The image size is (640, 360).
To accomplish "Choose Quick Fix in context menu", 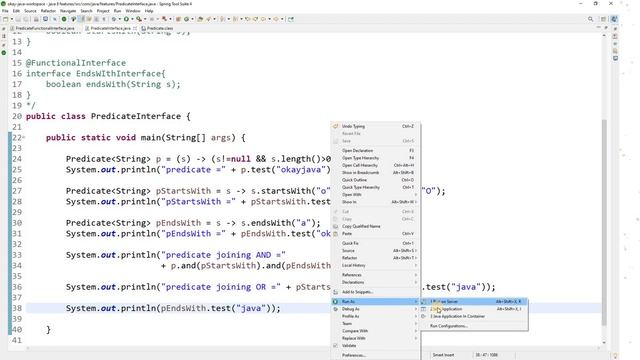I will coord(375,243).
